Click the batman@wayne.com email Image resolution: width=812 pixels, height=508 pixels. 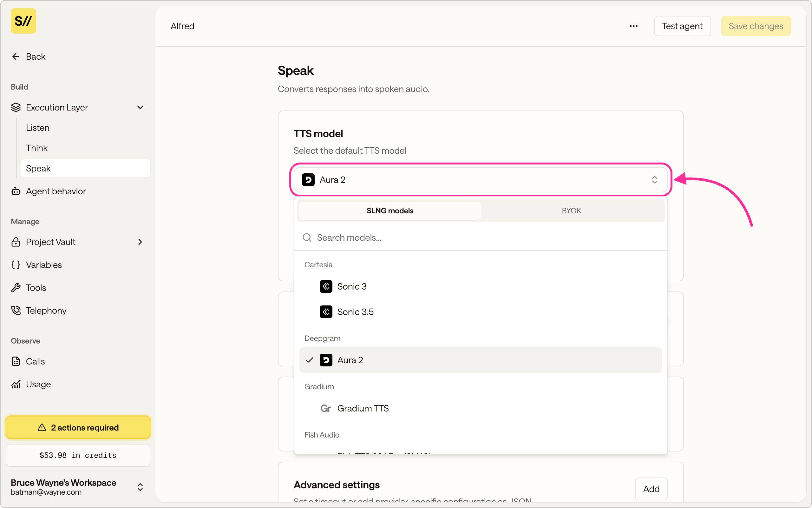pyautogui.click(x=46, y=492)
